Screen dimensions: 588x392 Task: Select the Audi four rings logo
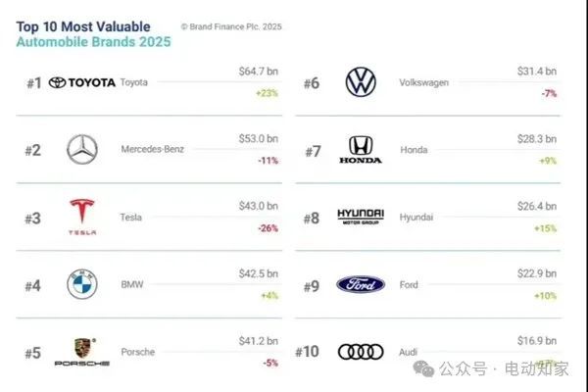point(361,352)
